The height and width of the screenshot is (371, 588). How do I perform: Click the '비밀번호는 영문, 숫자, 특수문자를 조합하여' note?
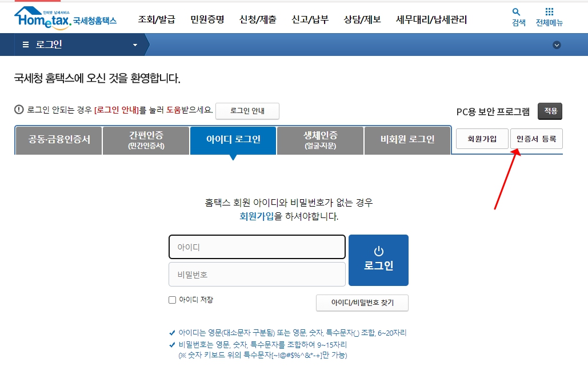[x=262, y=345]
